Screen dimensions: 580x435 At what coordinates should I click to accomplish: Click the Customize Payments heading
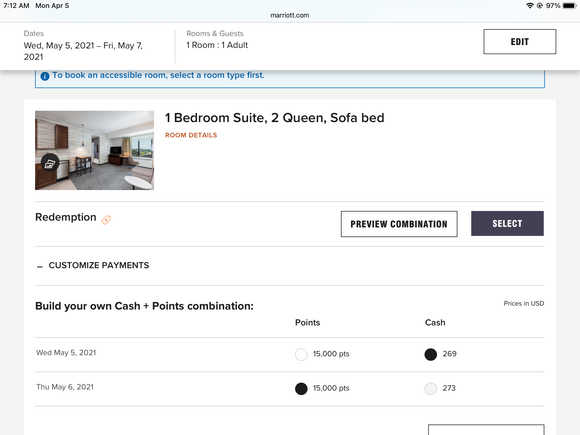click(99, 265)
